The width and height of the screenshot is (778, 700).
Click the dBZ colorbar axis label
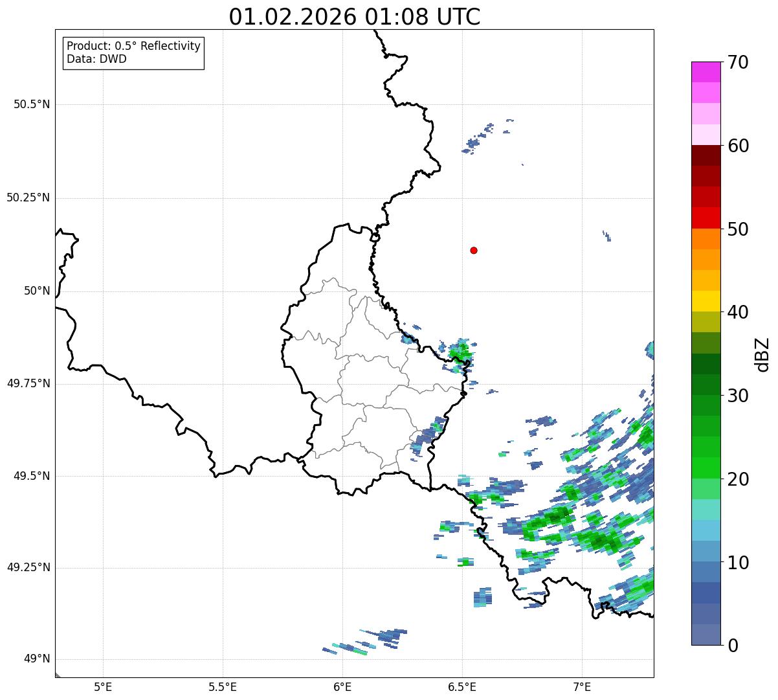762,354
